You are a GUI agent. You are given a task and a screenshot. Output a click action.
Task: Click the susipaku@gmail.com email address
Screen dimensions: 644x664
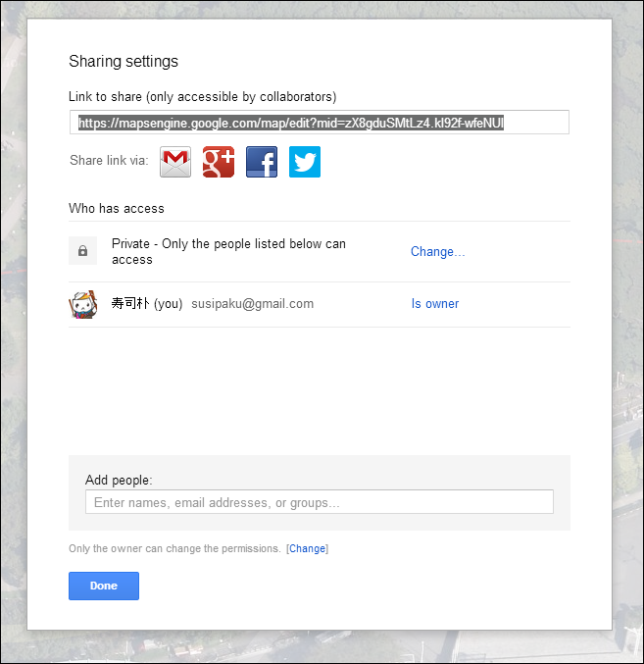[252, 304]
